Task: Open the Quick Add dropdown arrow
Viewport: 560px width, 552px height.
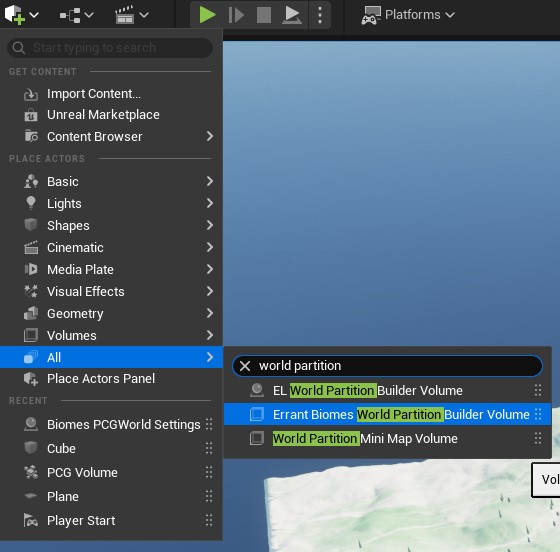Action: (x=34, y=15)
